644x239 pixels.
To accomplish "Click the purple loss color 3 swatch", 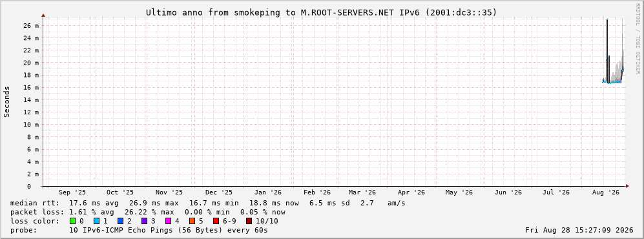I will [145, 221].
